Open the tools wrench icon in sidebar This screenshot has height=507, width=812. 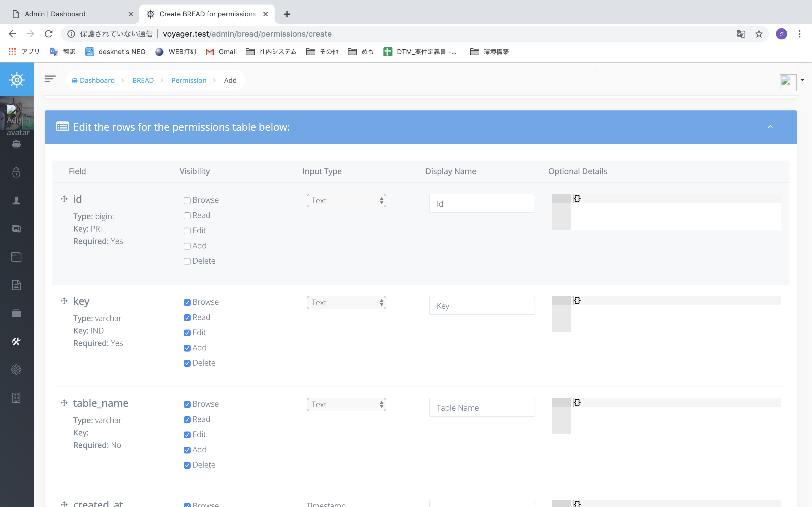(16, 341)
